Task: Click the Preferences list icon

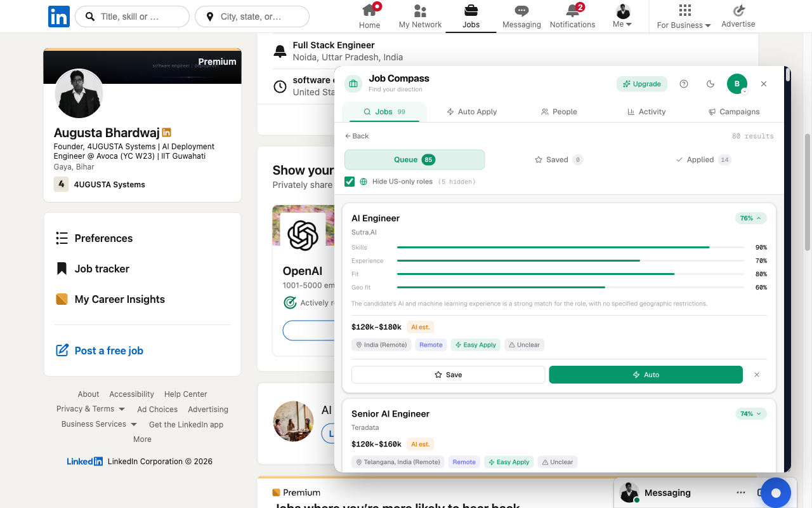Action: click(x=62, y=238)
